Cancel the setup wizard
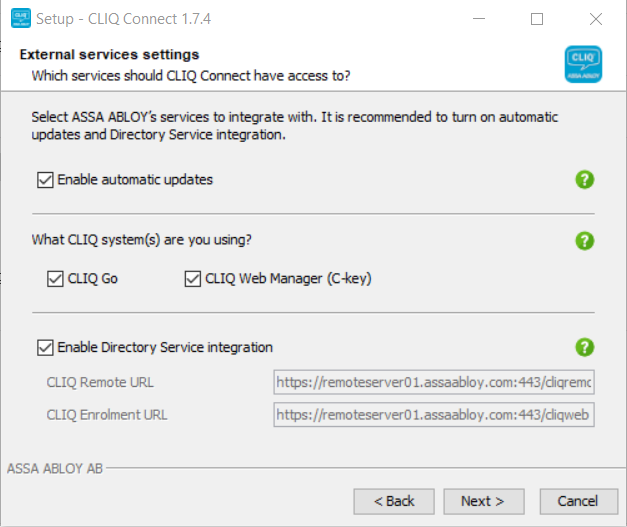Viewport: 627px width, 527px height. pos(579,501)
